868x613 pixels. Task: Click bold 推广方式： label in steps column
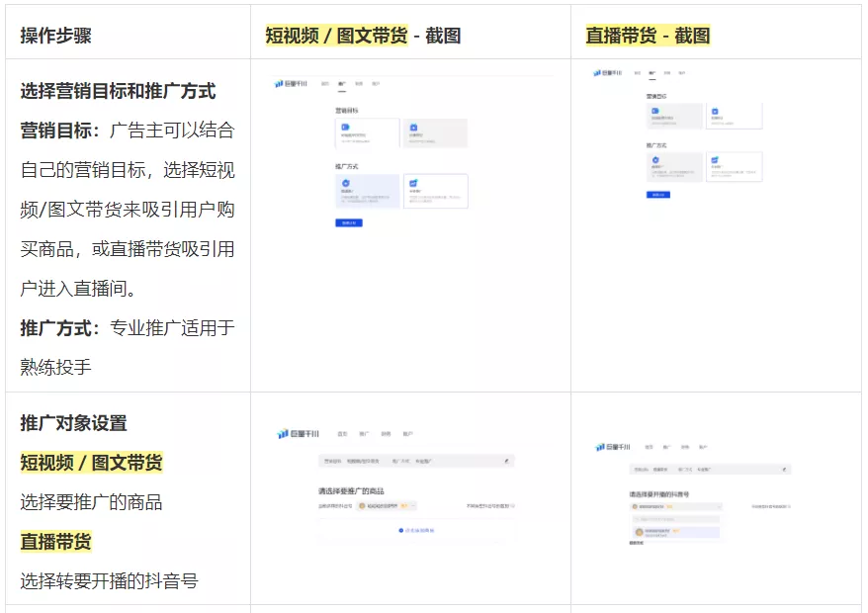pos(60,328)
